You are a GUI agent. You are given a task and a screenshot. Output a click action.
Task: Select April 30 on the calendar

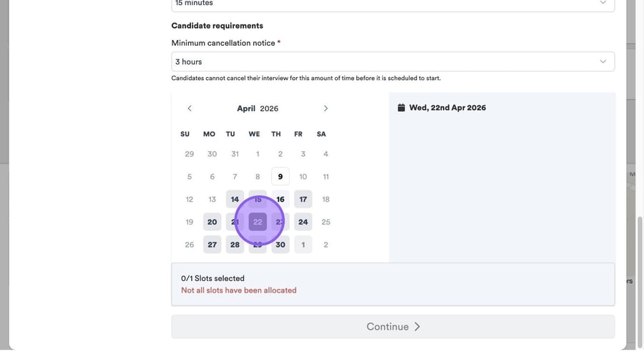coord(280,245)
